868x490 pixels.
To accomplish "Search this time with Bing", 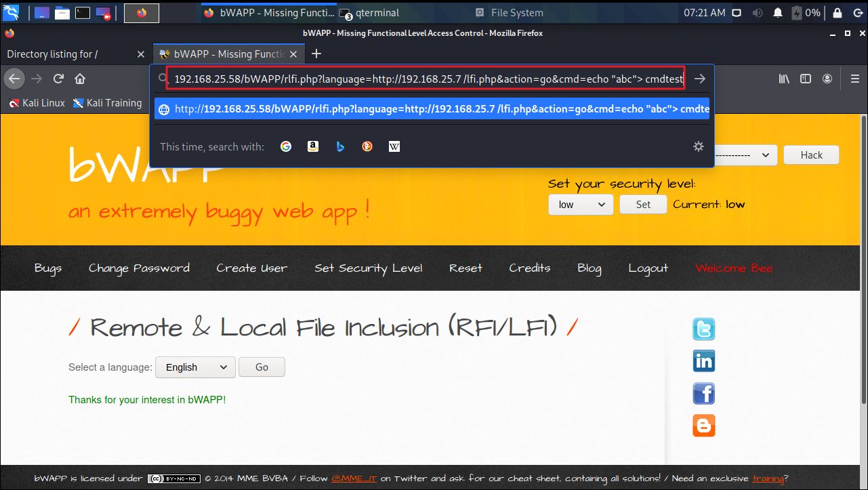I will point(340,146).
